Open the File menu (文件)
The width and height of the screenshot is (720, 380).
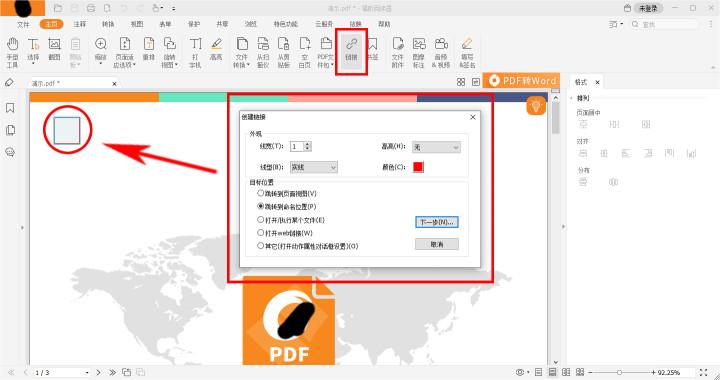(x=23, y=24)
